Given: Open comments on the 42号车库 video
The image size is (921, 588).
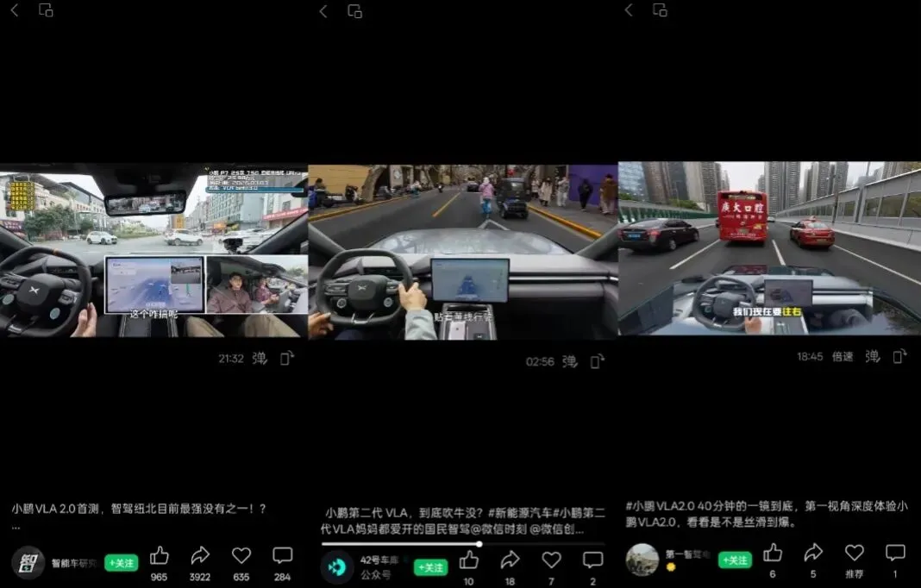Looking at the screenshot, I should (x=592, y=560).
